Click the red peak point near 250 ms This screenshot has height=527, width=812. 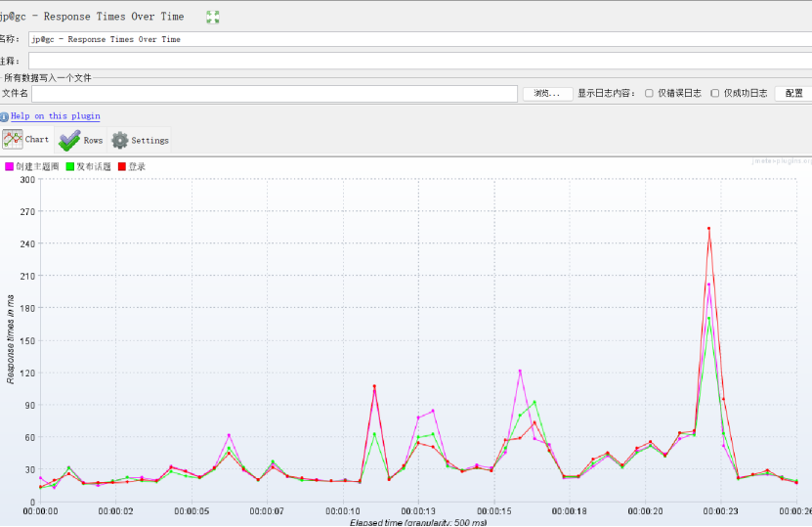tap(709, 228)
